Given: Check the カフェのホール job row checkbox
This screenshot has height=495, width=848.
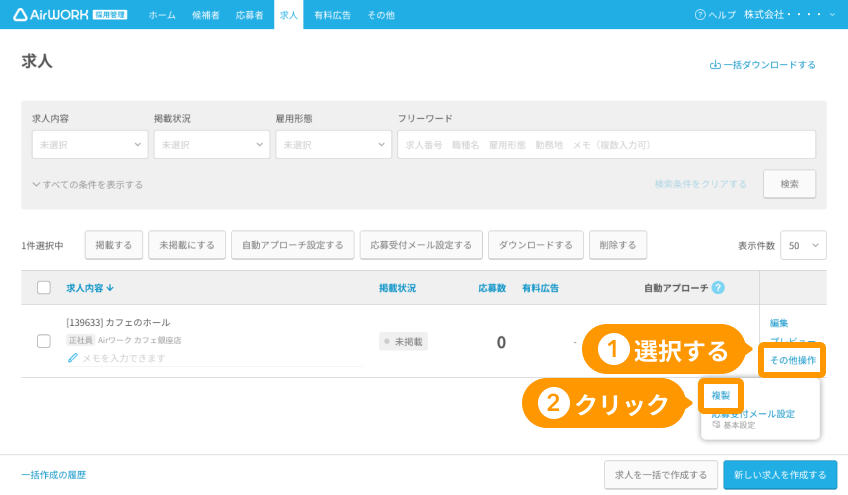Looking at the screenshot, I should click(x=44, y=341).
